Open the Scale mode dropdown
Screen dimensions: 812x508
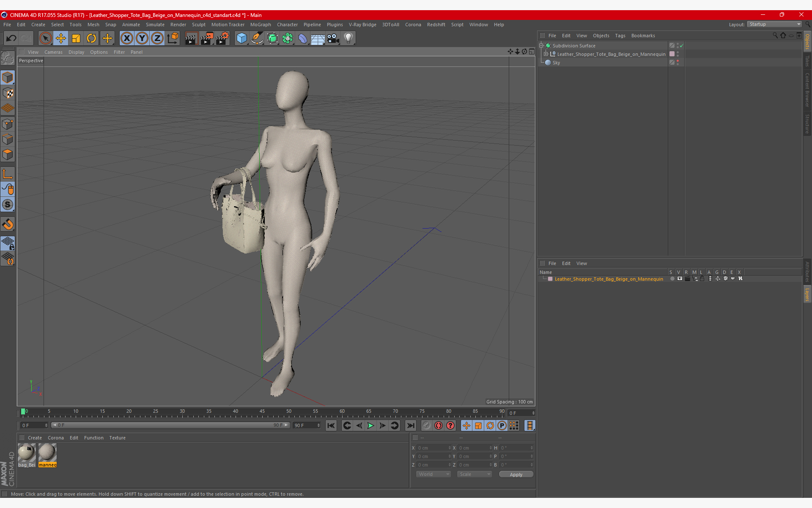[474, 474]
